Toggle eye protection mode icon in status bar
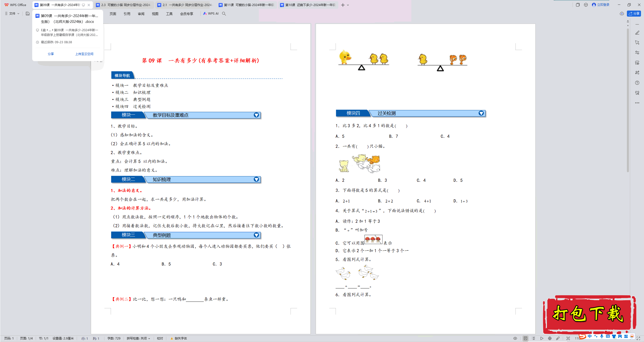The height and width of the screenshot is (342, 644). click(515, 338)
